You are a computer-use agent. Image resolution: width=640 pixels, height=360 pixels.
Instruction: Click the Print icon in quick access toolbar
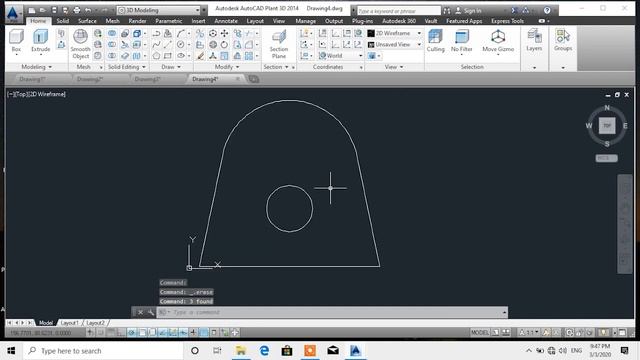click(x=76, y=10)
